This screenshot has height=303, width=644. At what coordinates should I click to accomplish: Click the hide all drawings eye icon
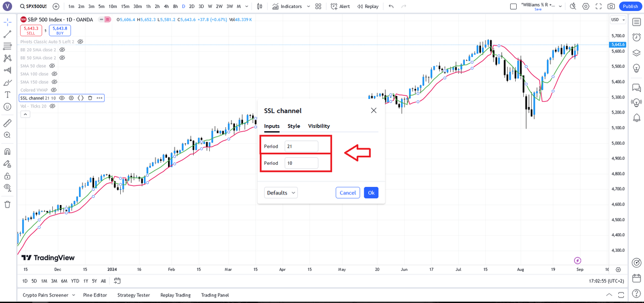[x=8, y=188]
